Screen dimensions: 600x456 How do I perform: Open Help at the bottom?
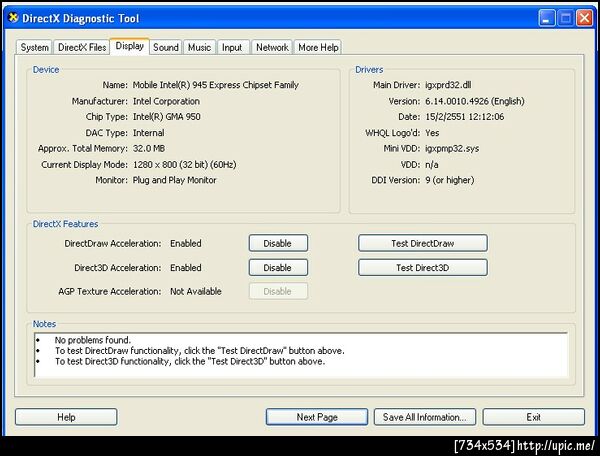point(66,417)
